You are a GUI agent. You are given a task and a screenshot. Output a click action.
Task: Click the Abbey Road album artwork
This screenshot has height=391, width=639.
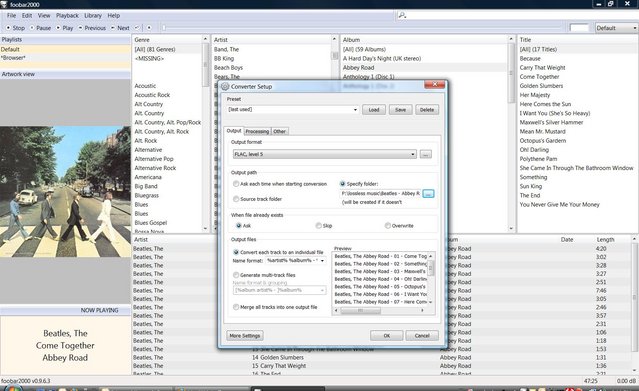65,192
